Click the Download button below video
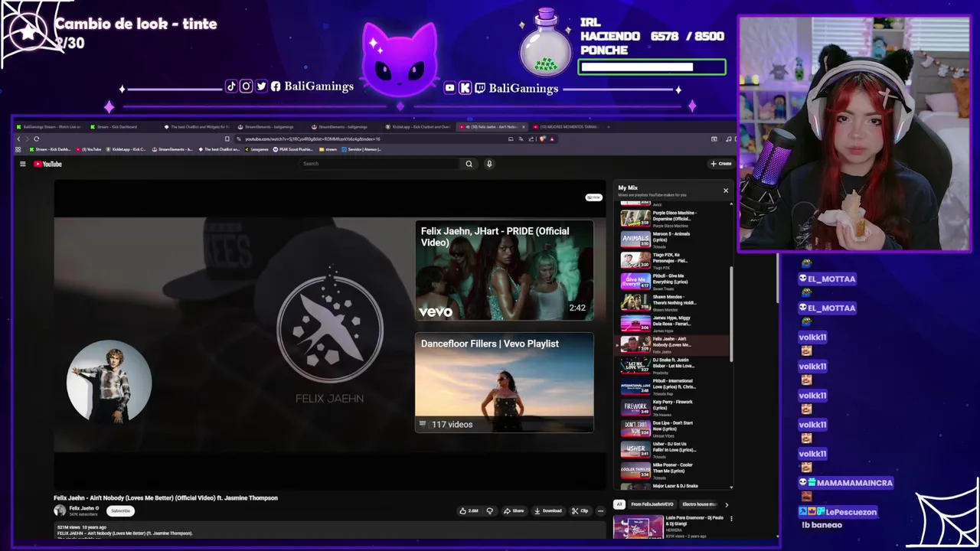 pos(548,510)
